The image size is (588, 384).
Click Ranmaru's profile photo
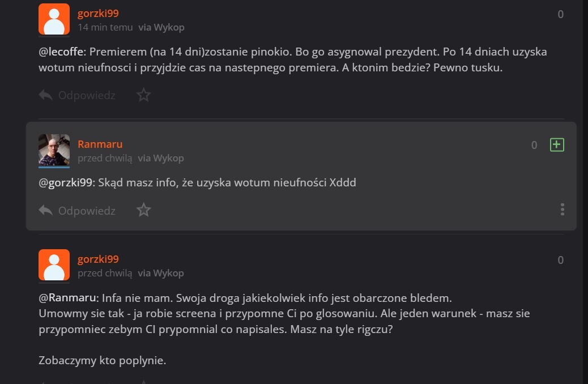point(54,150)
